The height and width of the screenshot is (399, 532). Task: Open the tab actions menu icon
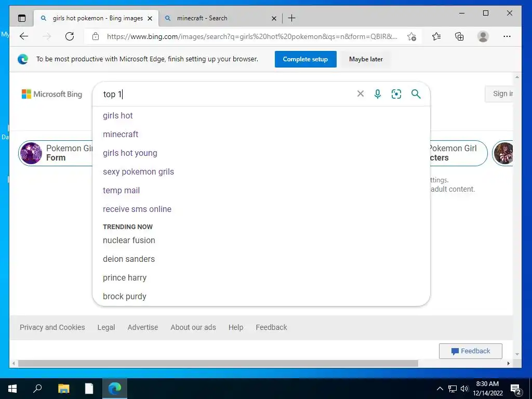22,18
